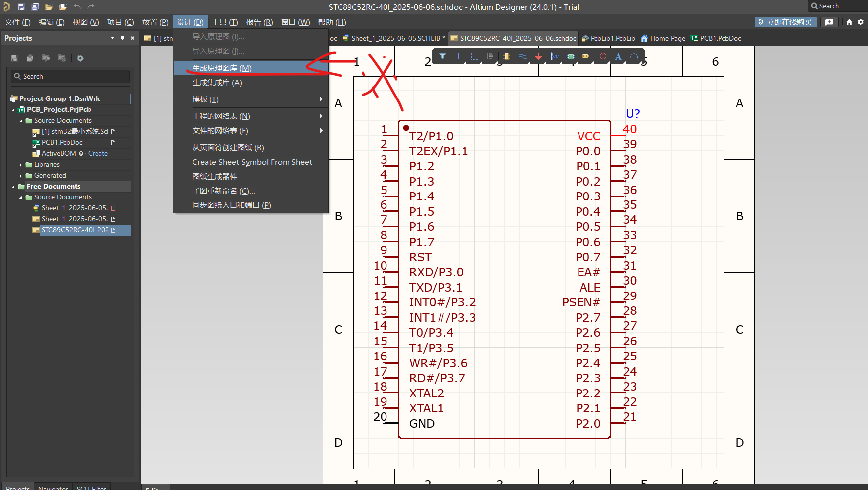Select the dashed rectangle selection tool
This screenshot has width=868, height=490.
[x=475, y=56]
